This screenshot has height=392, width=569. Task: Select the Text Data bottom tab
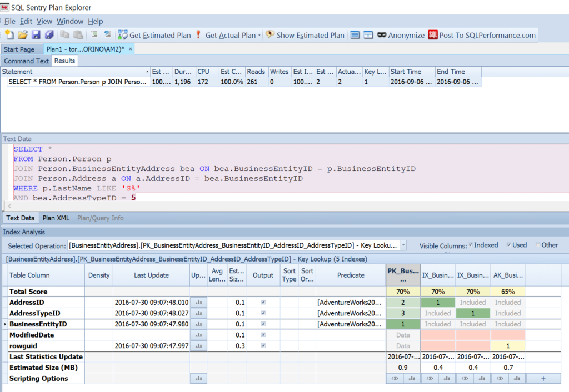(x=21, y=218)
